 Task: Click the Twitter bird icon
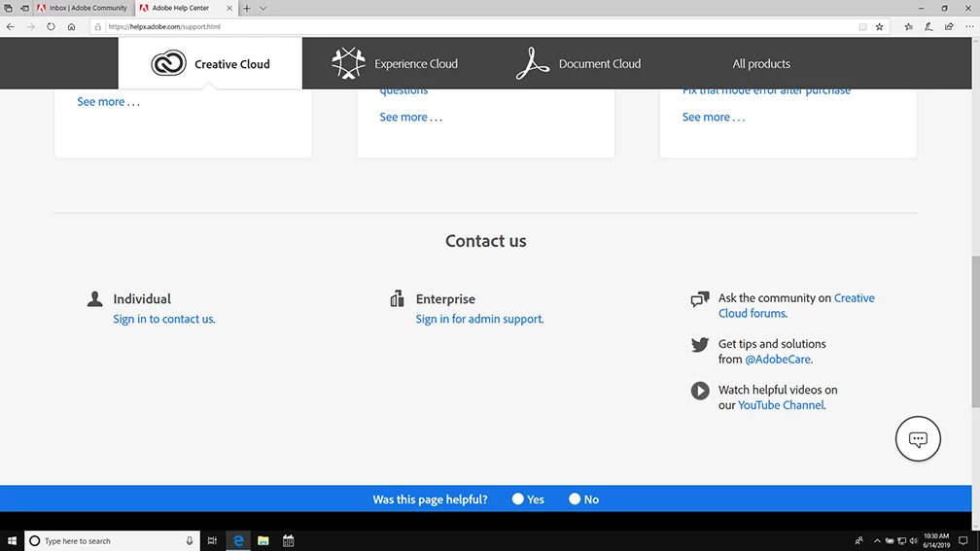tap(700, 344)
